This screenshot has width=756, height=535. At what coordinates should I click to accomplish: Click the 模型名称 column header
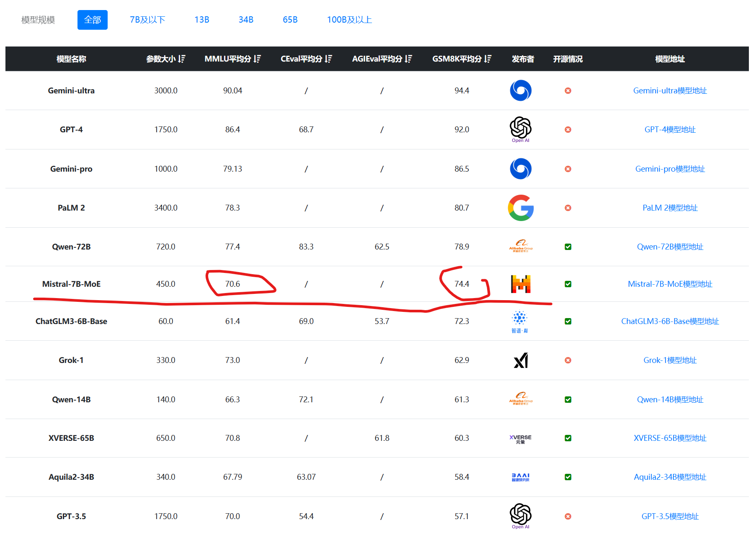point(71,59)
